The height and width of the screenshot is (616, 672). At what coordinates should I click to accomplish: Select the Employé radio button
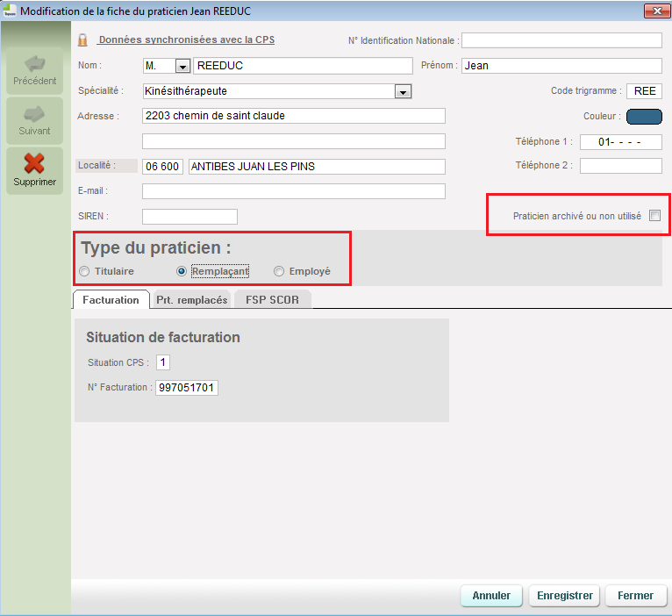click(x=279, y=271)
